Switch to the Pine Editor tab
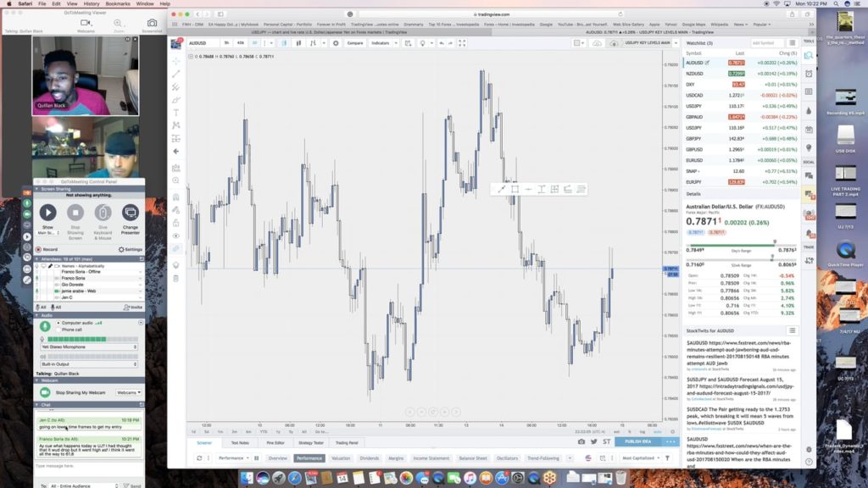 coord(275,442)
